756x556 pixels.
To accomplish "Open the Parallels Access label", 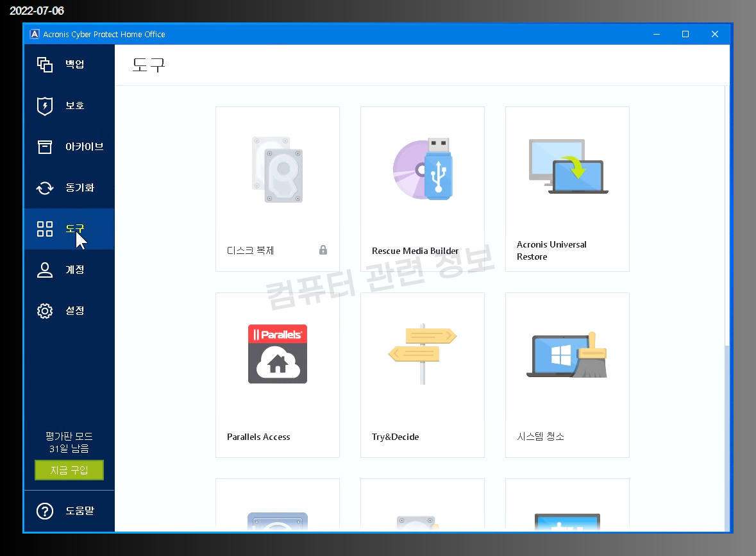I will pos(258,437).
